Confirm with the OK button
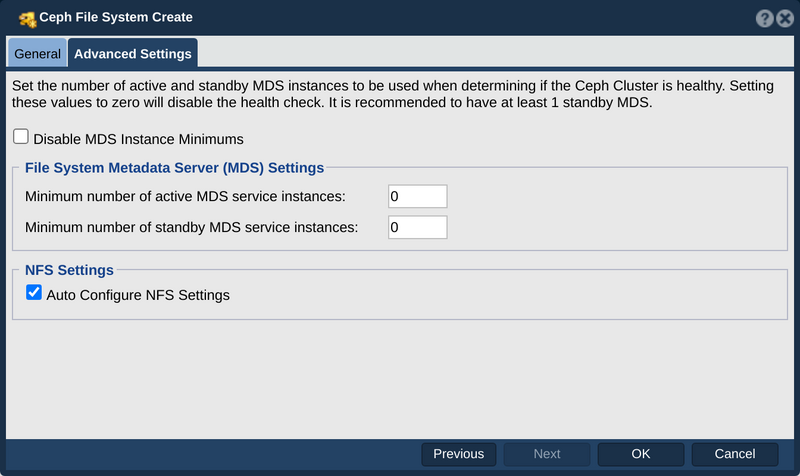The image size is (800, 476). pyautogui.click(x=641, y=454)
